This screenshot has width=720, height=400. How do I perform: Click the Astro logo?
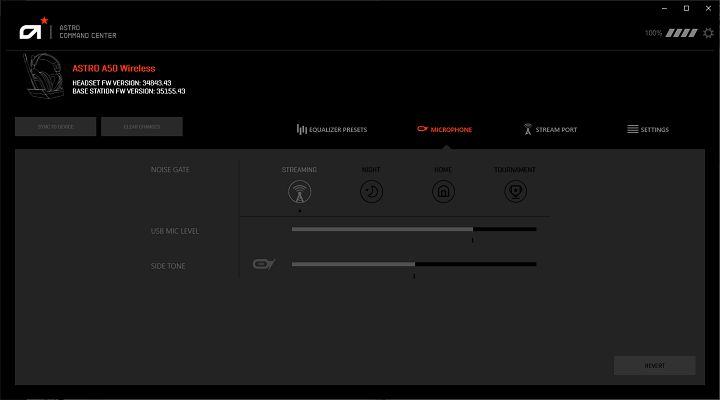coord(34,28)
